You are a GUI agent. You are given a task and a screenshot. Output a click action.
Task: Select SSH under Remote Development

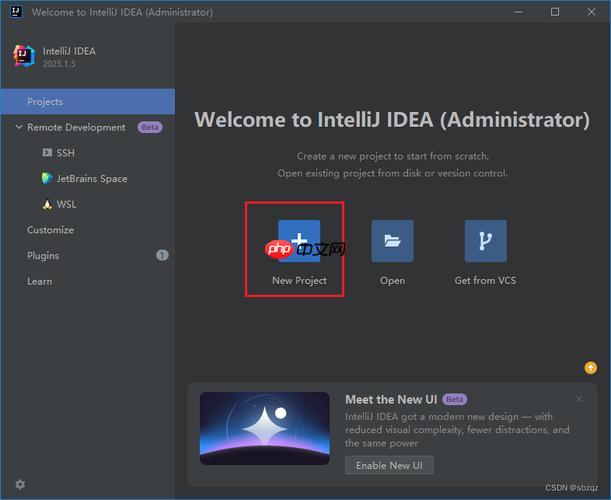[x=65, y=153]
